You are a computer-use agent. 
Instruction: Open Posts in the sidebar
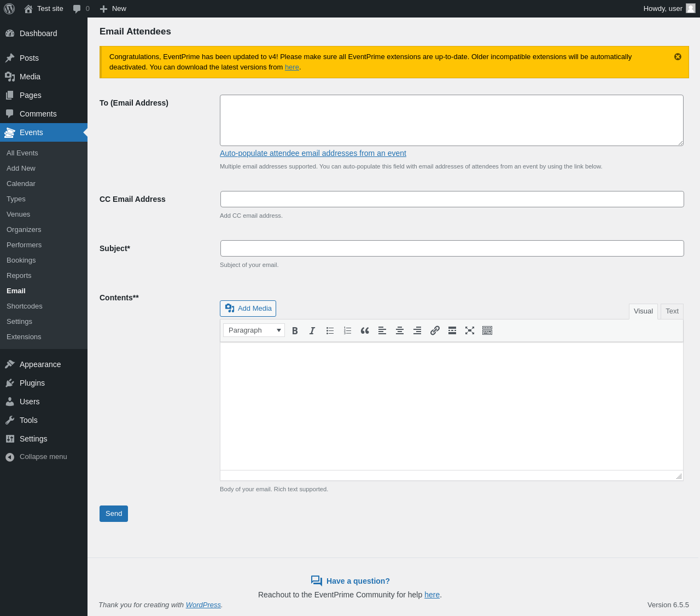tap(44, 58)
